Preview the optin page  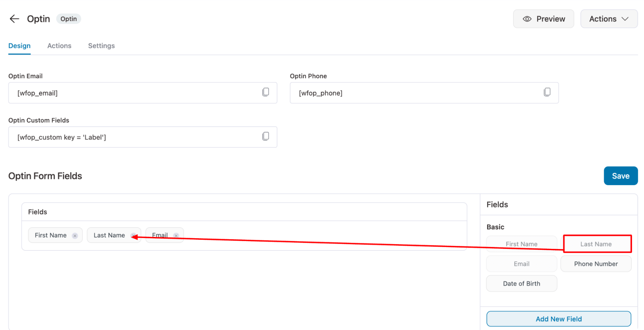coord(543,19)
